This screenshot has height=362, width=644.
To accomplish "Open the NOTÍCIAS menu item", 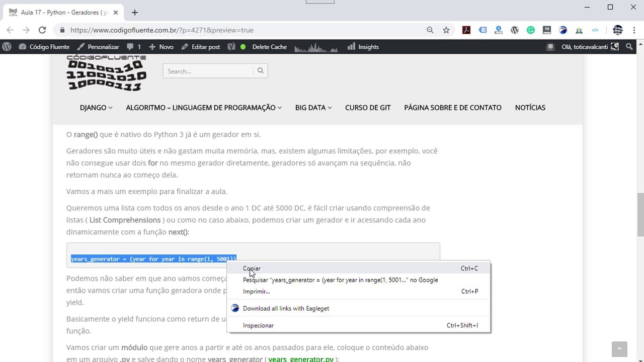I will tap(530, 108).
